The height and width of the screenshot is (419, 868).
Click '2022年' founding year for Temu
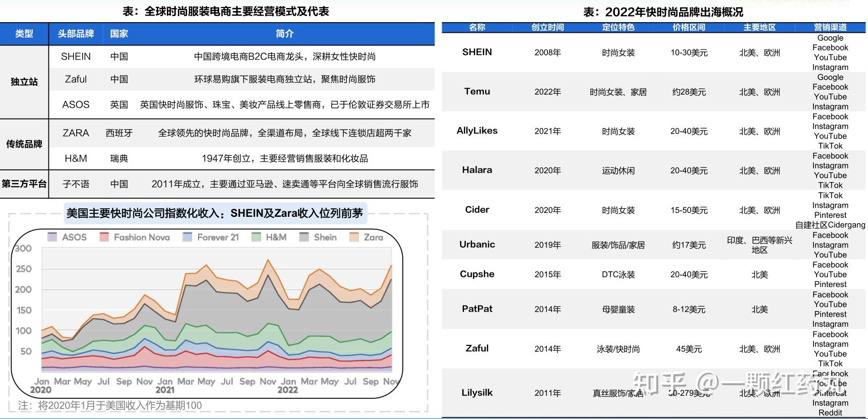click(547, 92)
